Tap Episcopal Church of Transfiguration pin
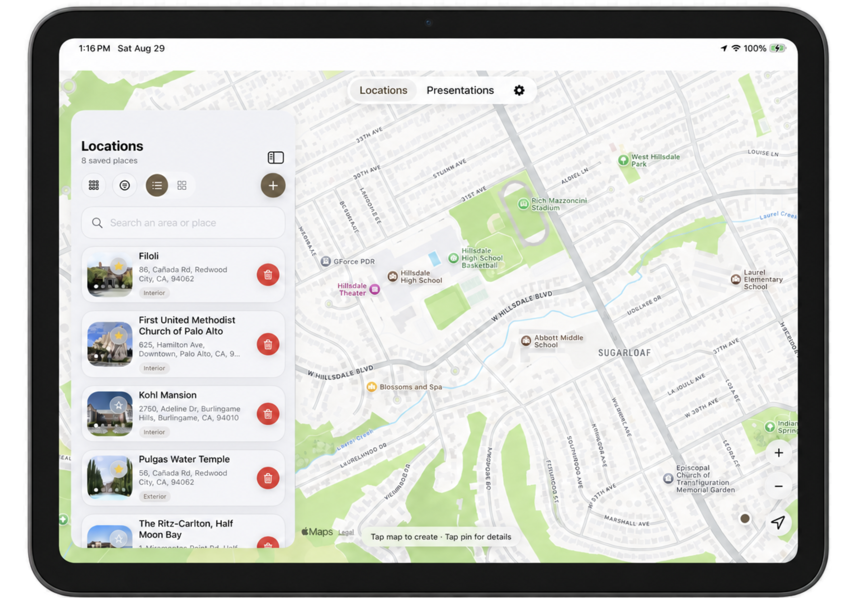The image size is (868, 598). [x=668, y=479]
